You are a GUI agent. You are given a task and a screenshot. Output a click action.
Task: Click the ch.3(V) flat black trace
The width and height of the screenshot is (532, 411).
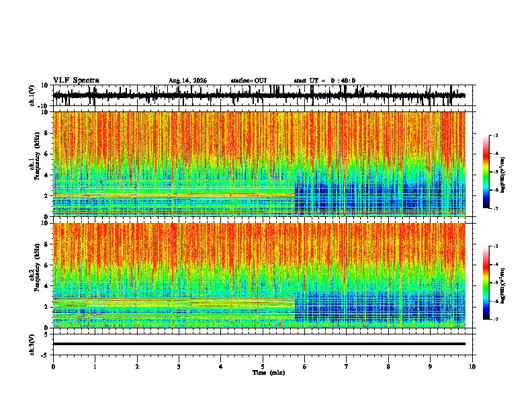(x=259, y=344)
